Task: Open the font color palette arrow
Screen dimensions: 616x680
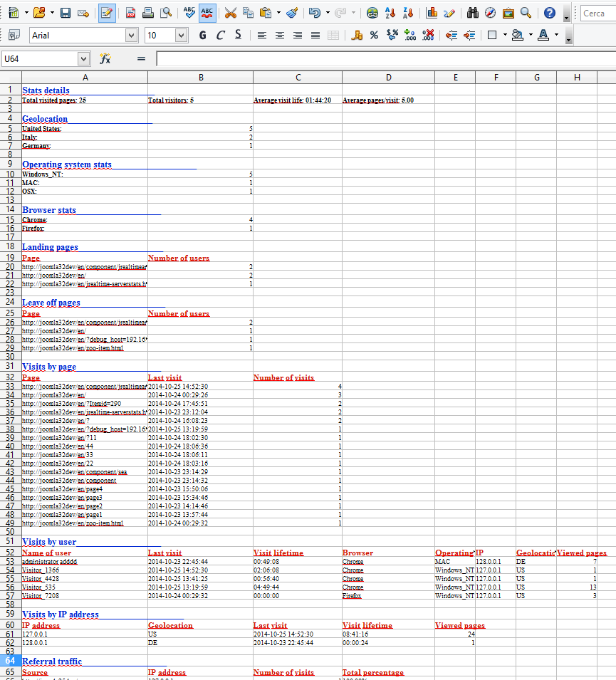Action: [x=557, y=35]
